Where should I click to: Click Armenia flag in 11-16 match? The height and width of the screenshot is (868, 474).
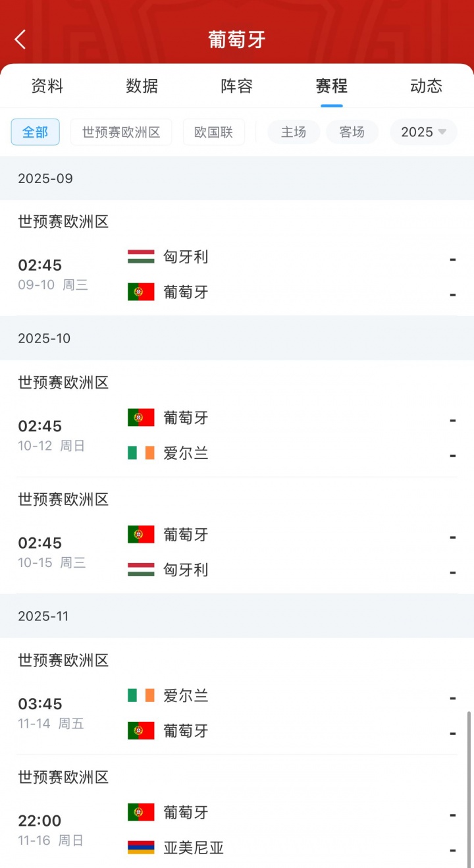click(141, 848)
